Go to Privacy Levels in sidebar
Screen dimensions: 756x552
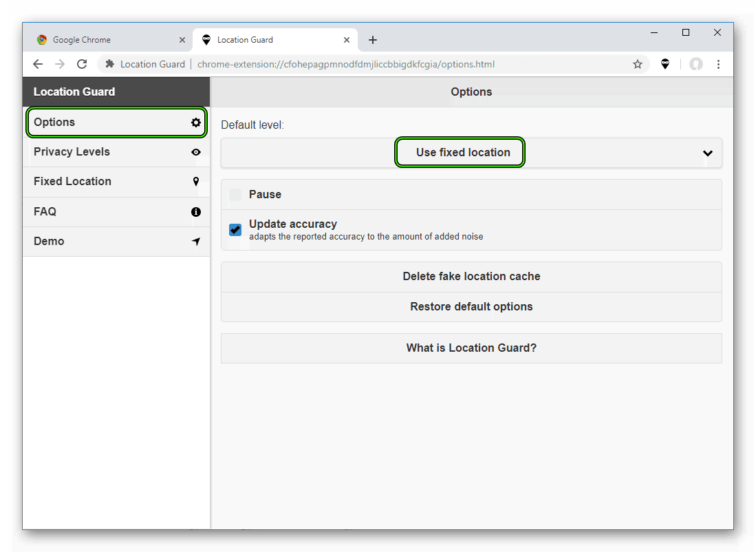click(x=116, y=152)
